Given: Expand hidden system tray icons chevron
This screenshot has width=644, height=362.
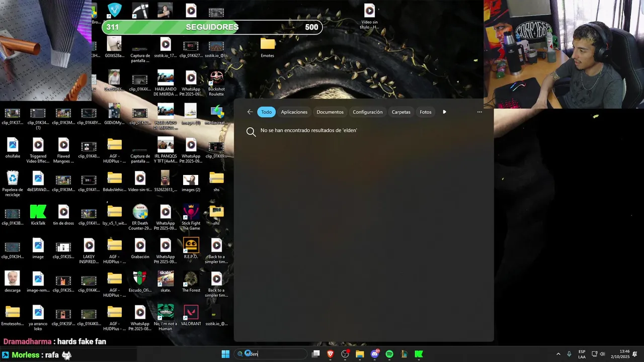Looking at the screenshot, I should tap(558, 354).
